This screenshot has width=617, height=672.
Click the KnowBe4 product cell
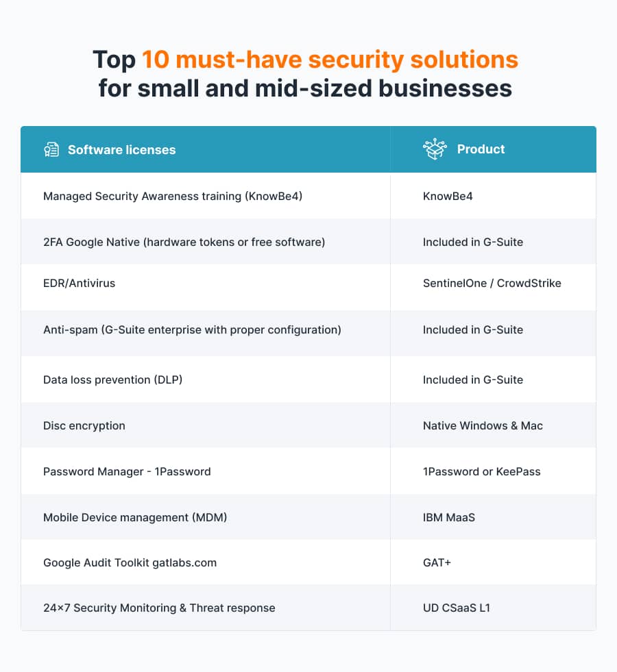[x=448, y=196]
